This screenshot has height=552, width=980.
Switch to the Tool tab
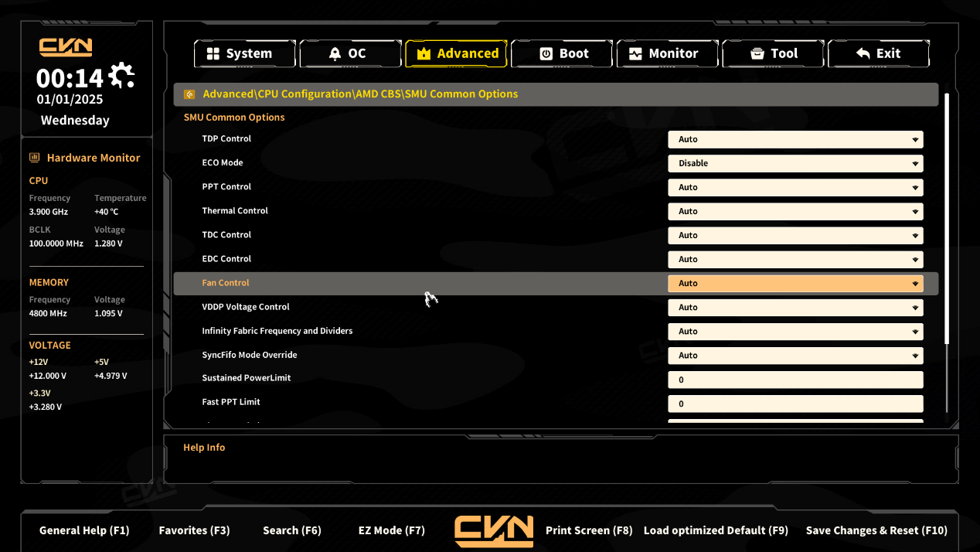pos(773,53)
